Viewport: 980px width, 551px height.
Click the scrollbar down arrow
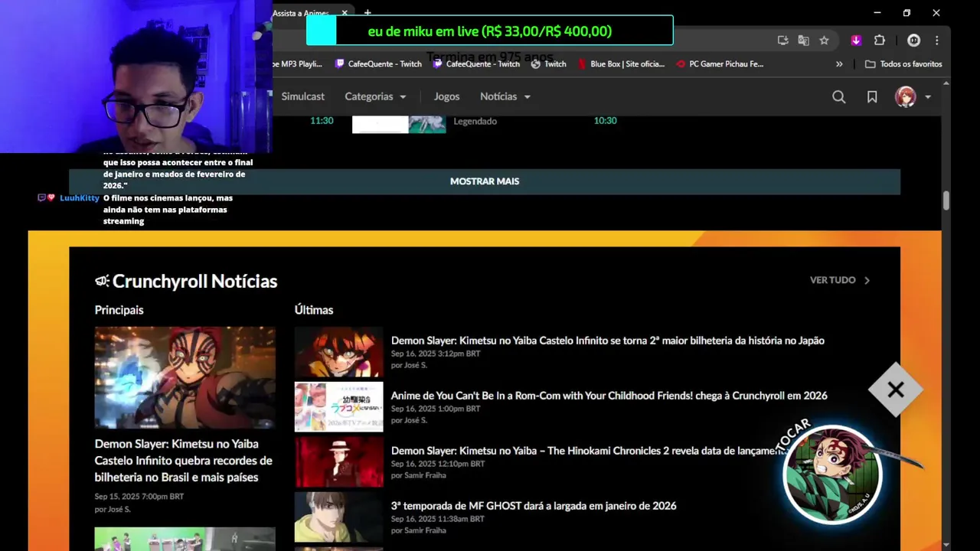[x=946, y=544]
